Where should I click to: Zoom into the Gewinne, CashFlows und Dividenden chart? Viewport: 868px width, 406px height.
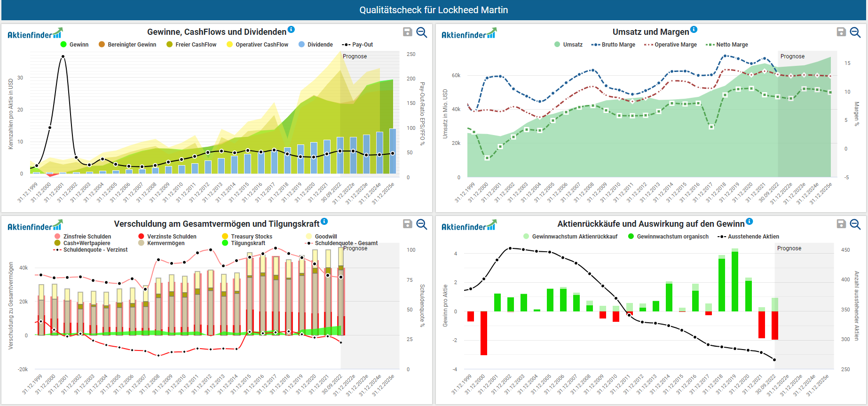(422, 32)
